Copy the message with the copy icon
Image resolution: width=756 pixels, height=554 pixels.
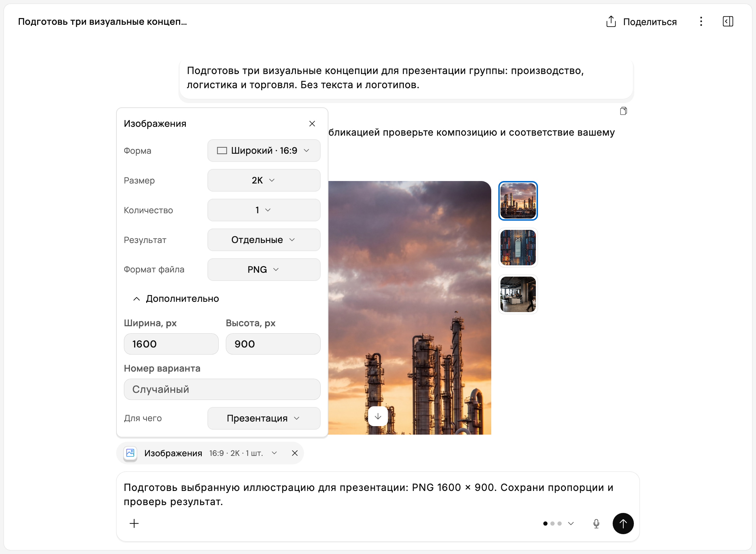(x=623, y=111)
